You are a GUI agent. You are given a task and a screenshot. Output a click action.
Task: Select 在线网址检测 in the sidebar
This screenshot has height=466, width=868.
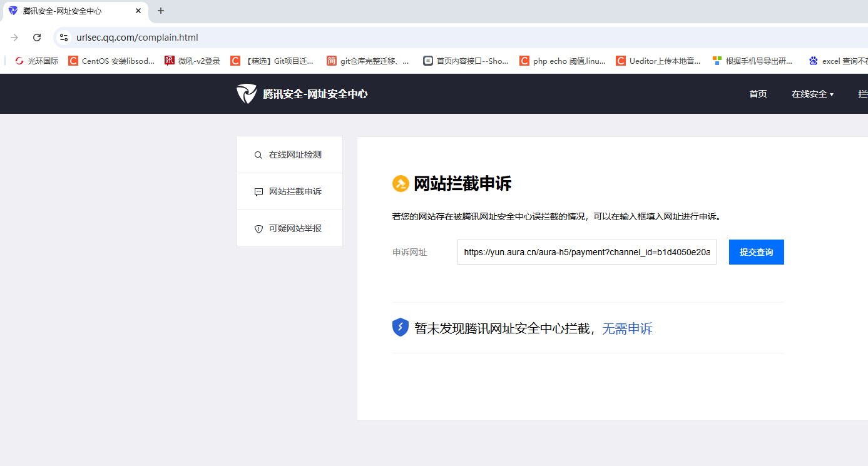(290, 154)
